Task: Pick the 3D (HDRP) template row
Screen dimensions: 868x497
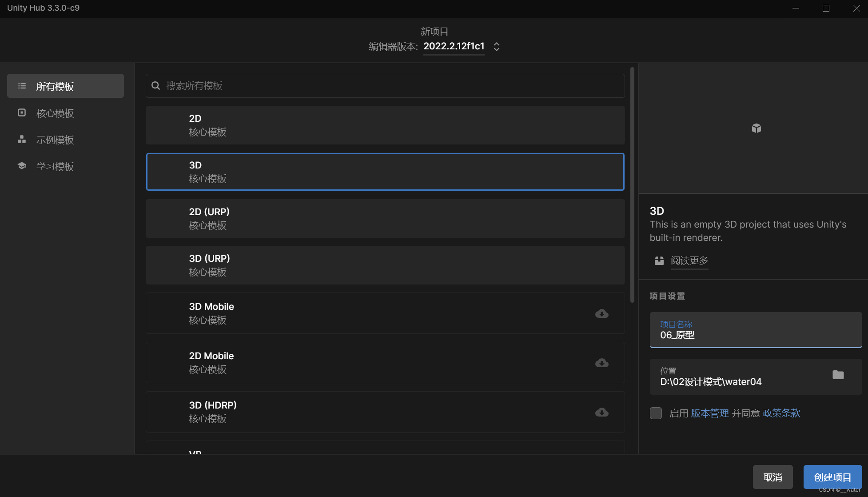Action: tap(385, 412)
